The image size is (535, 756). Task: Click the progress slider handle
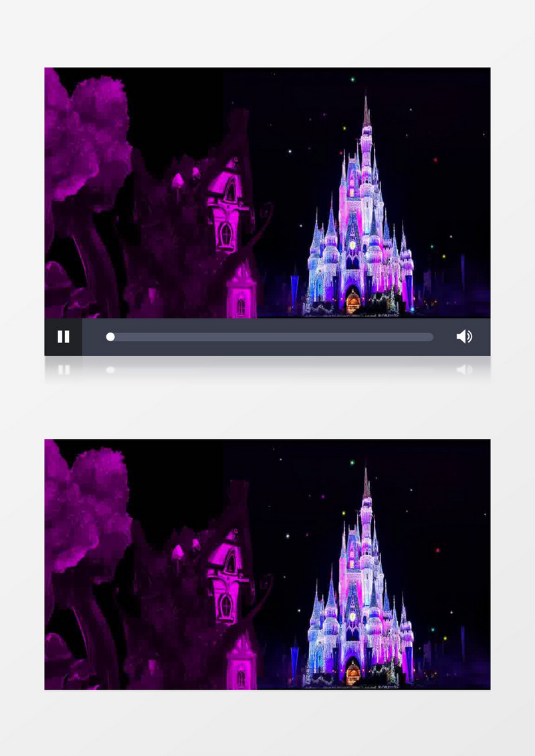(110, 337)
